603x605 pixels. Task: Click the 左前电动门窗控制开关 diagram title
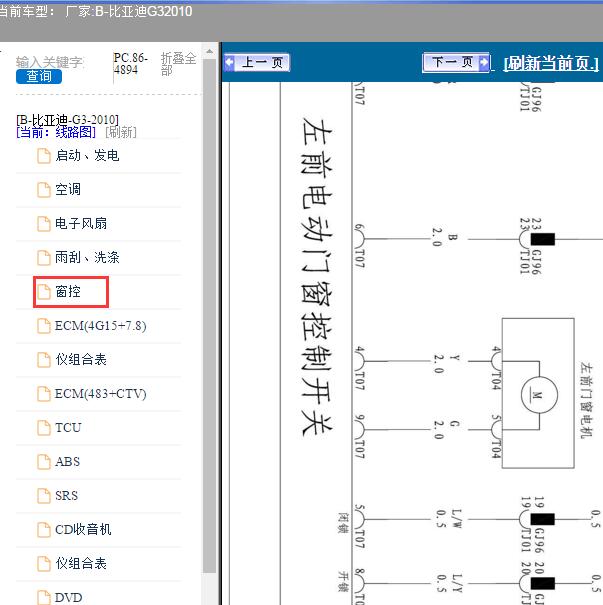(317, 276)
